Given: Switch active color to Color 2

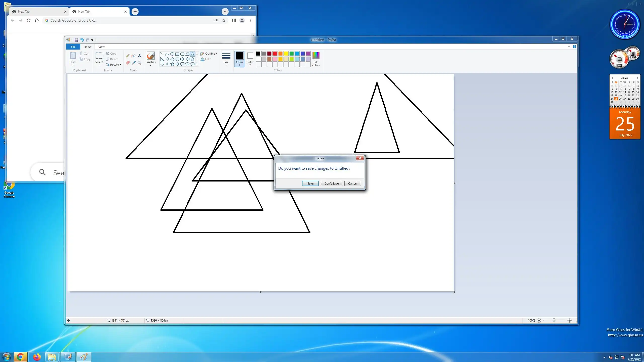Looking at the screenshot, I should tap(250, 59).
